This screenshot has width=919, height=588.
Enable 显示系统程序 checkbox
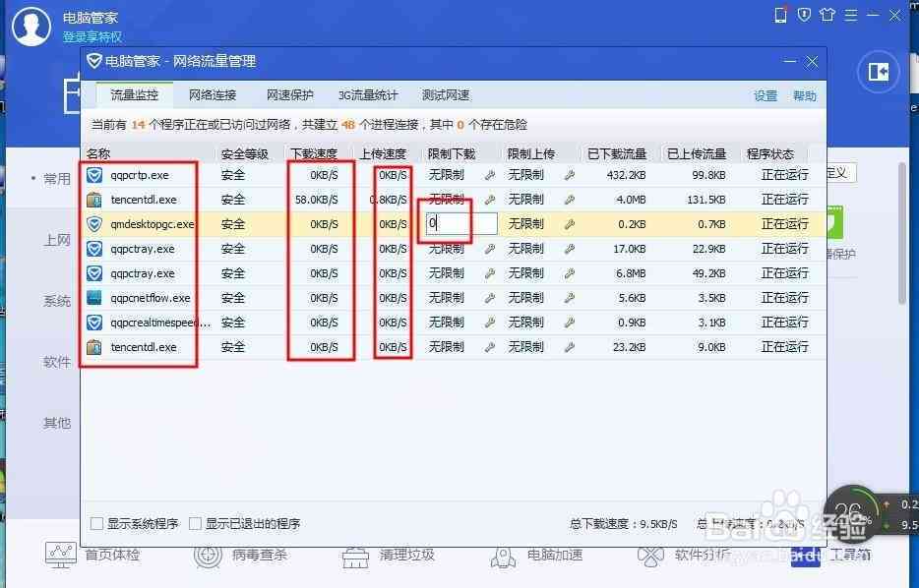pyautogui.click(x=96, y=523)
